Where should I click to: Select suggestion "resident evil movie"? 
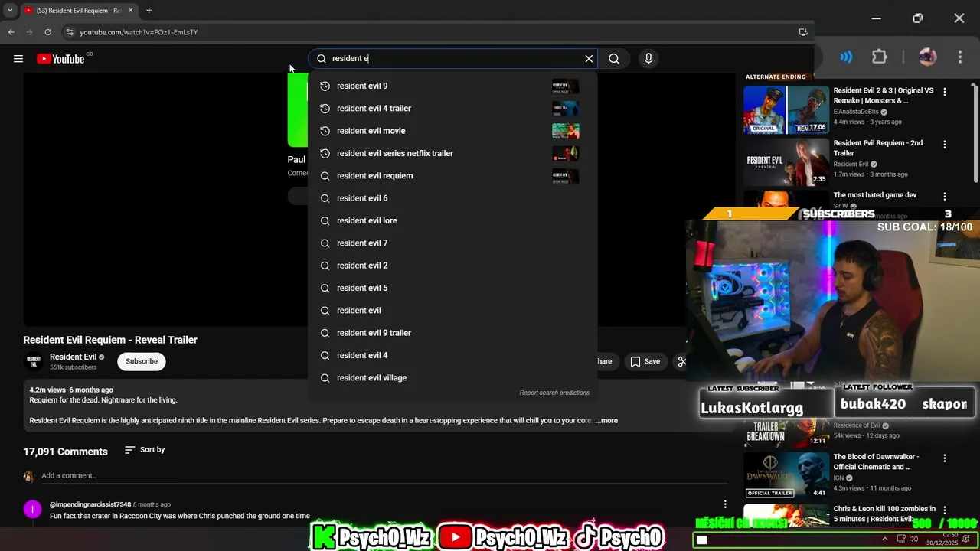click(x=452, y=131)
